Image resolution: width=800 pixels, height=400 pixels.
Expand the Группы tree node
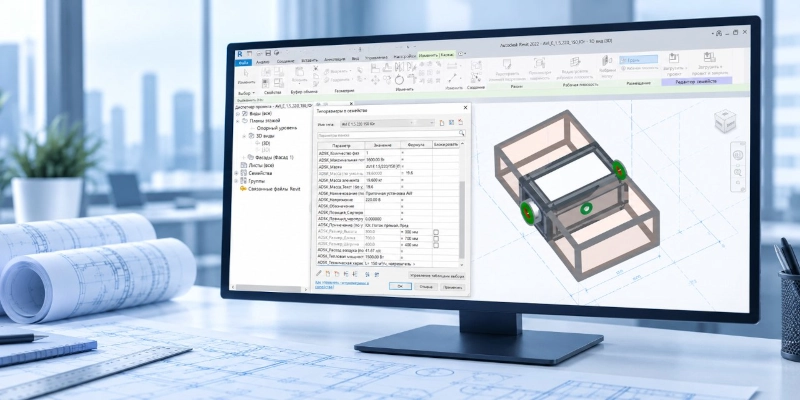point(236,181)
